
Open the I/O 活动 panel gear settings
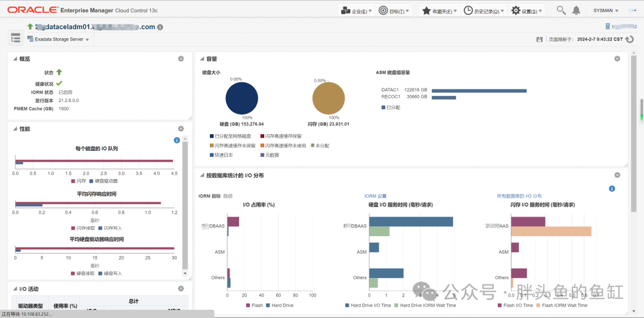pyautogui.click(x=181, y=289)
